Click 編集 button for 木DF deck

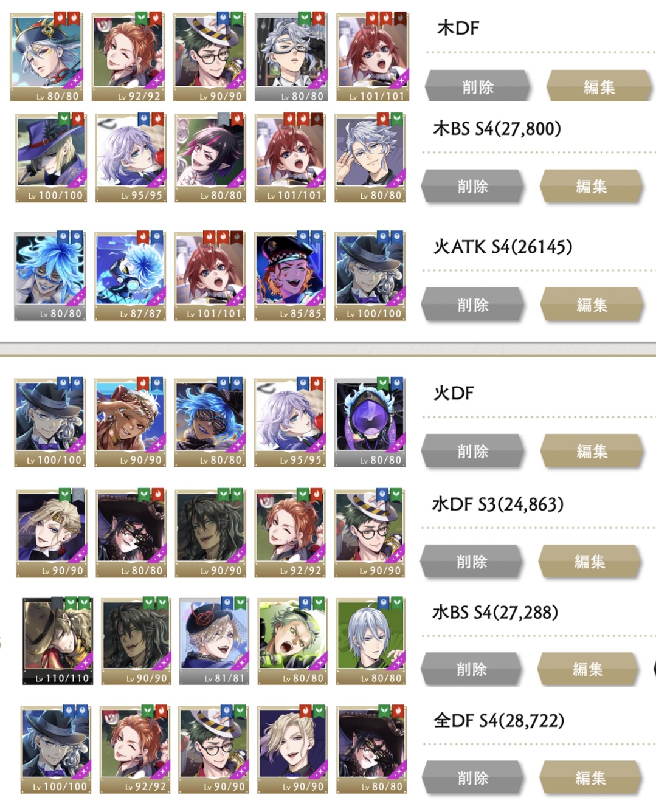click(599, 86)
